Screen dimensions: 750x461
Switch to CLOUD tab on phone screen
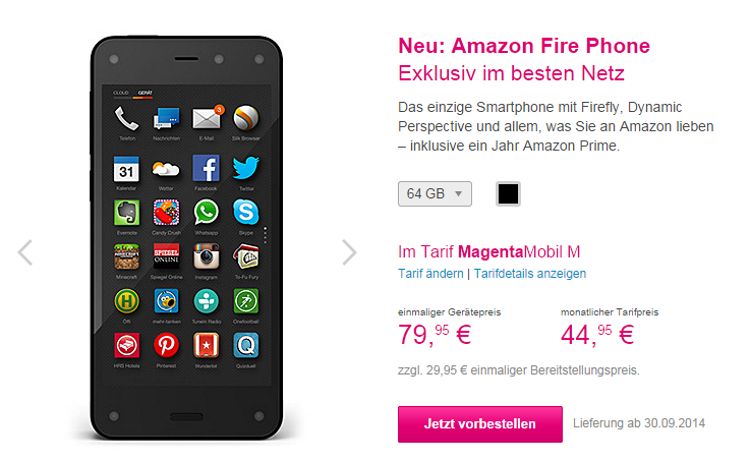click(121, 93)
